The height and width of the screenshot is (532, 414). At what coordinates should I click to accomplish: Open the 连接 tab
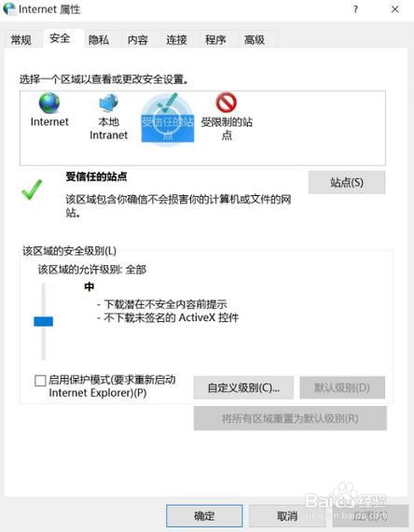(x=176, y=40)
